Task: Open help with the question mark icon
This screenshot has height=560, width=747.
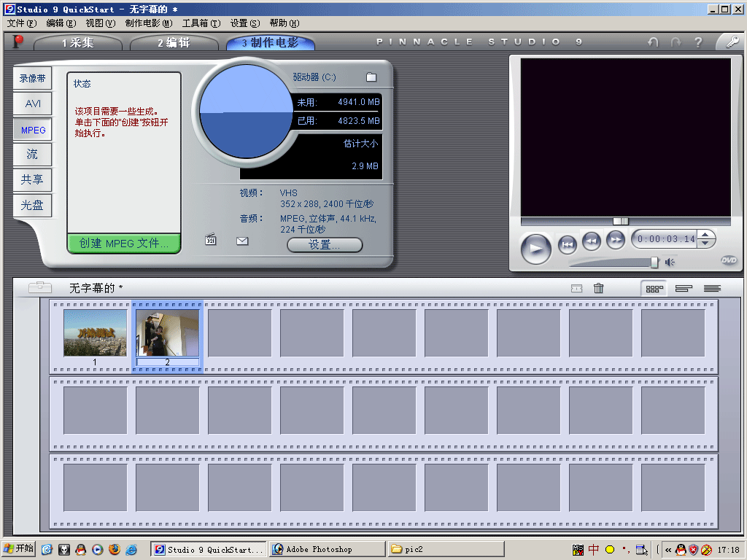Action: point(698,42)
